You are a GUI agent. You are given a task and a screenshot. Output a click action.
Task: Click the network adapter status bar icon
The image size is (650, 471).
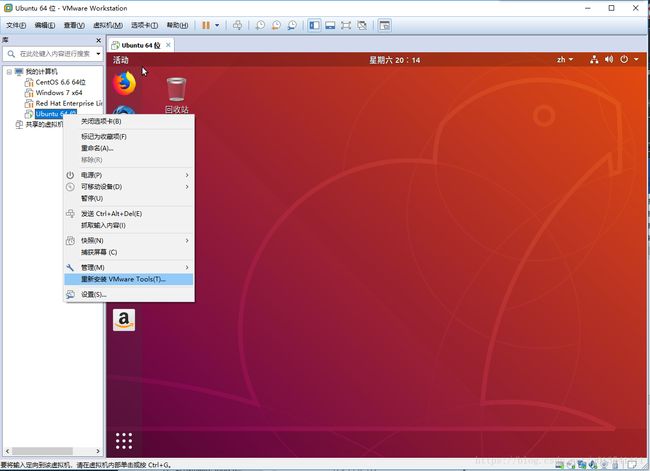click(582, 465)
